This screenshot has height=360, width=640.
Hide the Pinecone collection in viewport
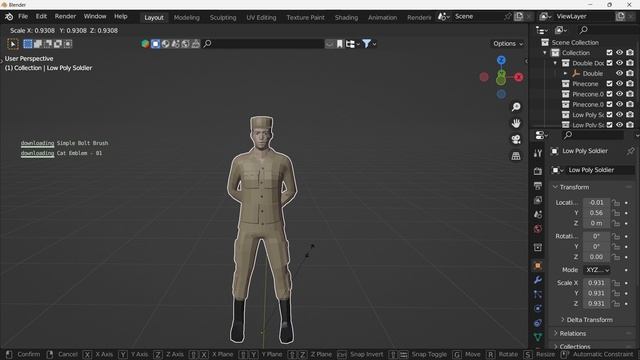(x=620, y=84)
